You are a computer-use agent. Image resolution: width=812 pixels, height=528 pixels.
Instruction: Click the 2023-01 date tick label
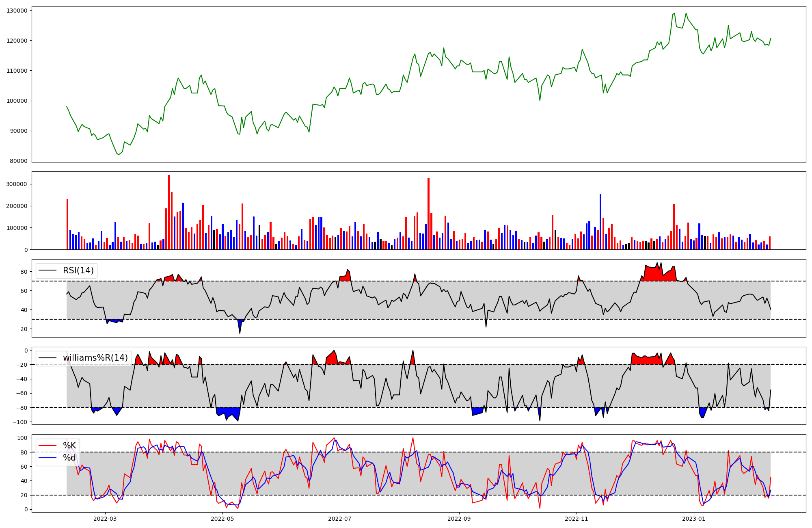pos(693,519)
